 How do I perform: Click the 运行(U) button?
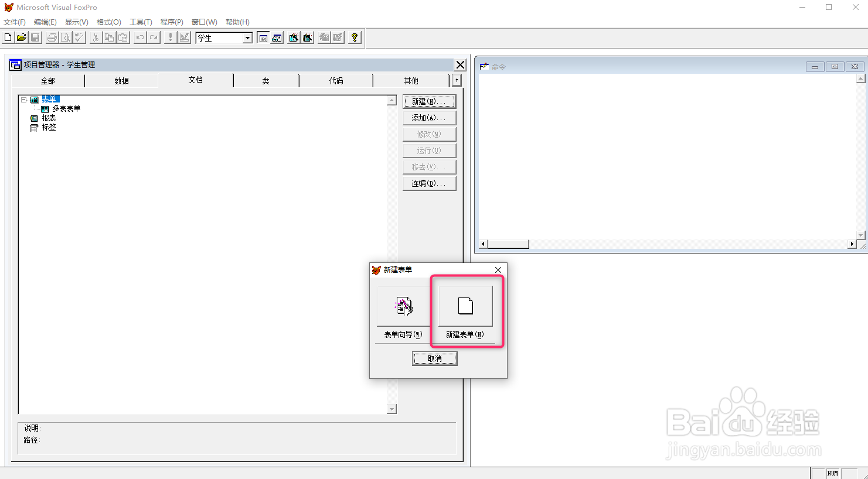click(x=430, y=150)
